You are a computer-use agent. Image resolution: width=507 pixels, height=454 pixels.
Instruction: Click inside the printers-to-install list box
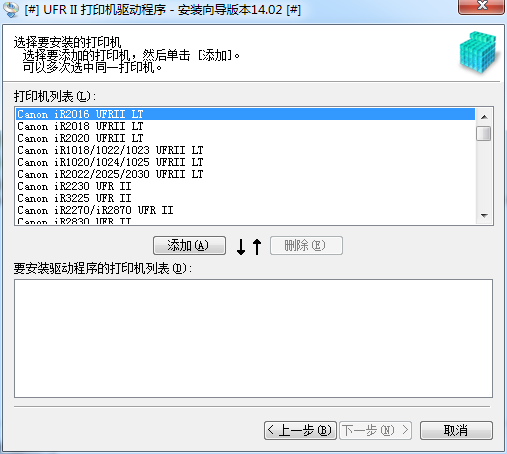click(x=253, y=338)
